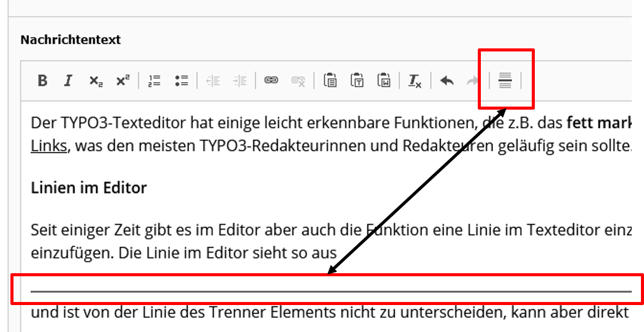The height and width of the screenshot is (332, 644).
Task: Insert a numbered list
Action: tap(155, 81)
